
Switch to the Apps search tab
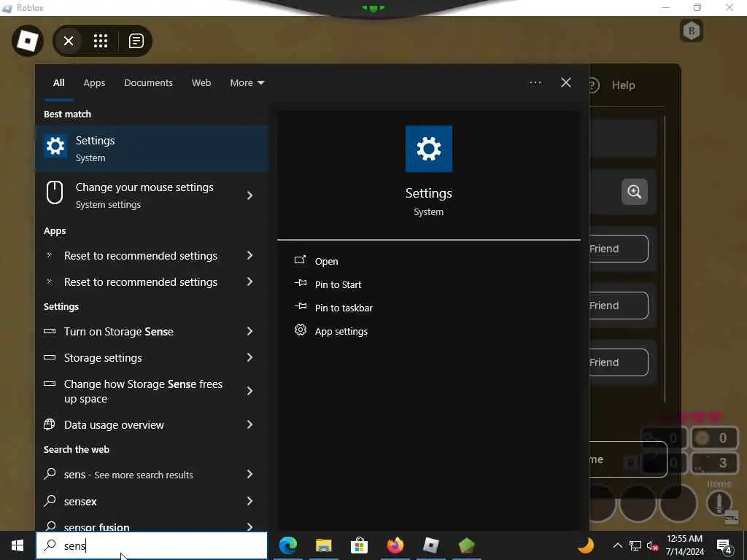point(94,83)
